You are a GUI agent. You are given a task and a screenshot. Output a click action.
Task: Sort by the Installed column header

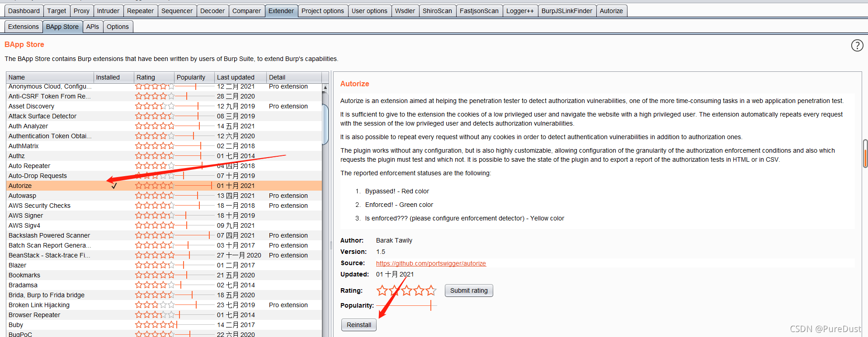pos(114,77)
